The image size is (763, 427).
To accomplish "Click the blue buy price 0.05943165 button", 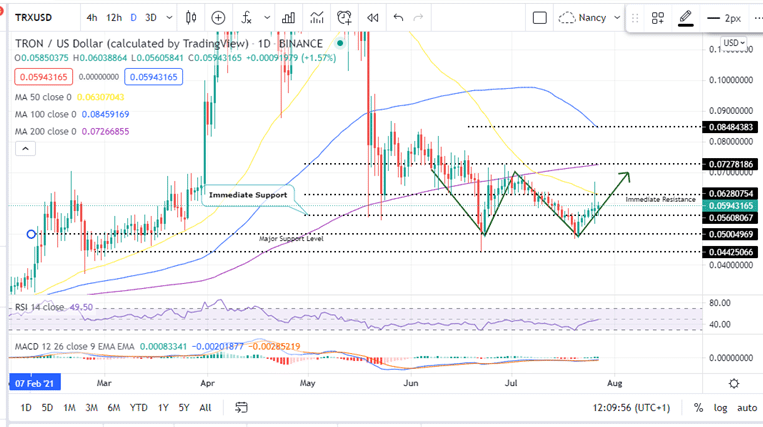I will pos(153,77).
